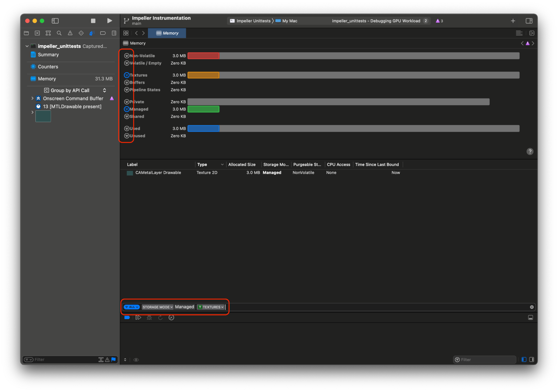Expand the Onscreen Command Buffer row
This screenshot has height=392, width=558.
32,98
